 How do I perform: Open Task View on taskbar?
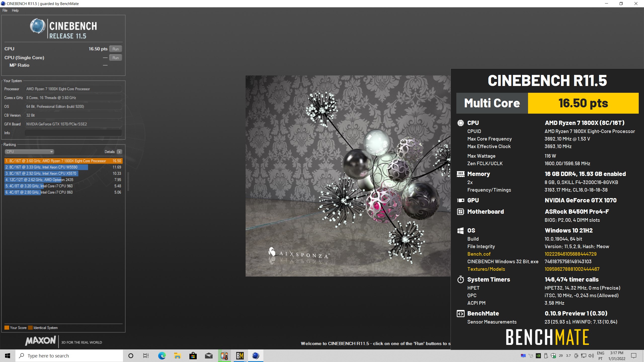click(146, 356)
